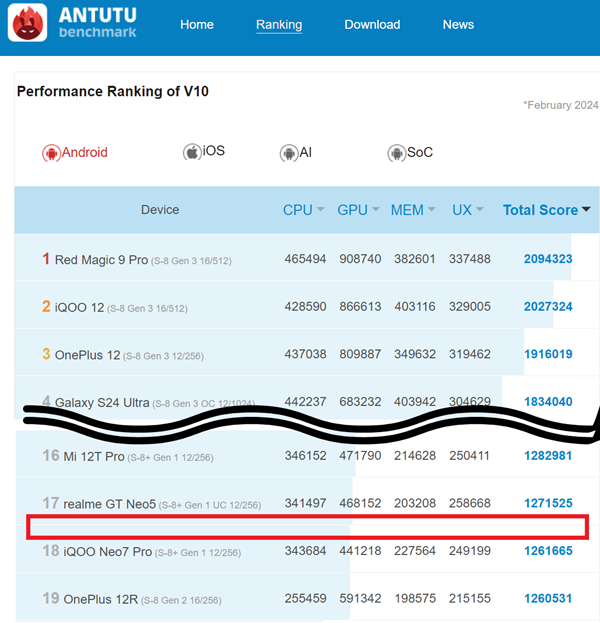The width and height of the screenshot is (600, 623).
Task: Click the Total Score sort arrow
Action: click(x=586, y=209)
